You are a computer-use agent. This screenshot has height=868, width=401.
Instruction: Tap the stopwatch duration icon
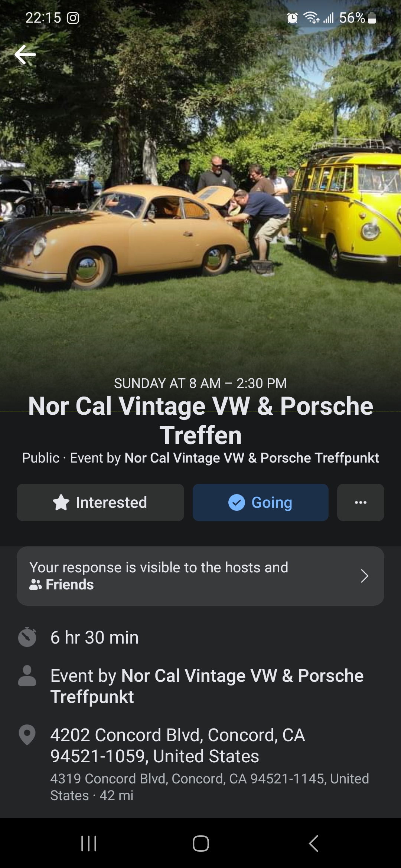pyautogui.click(x=27, y=637)
